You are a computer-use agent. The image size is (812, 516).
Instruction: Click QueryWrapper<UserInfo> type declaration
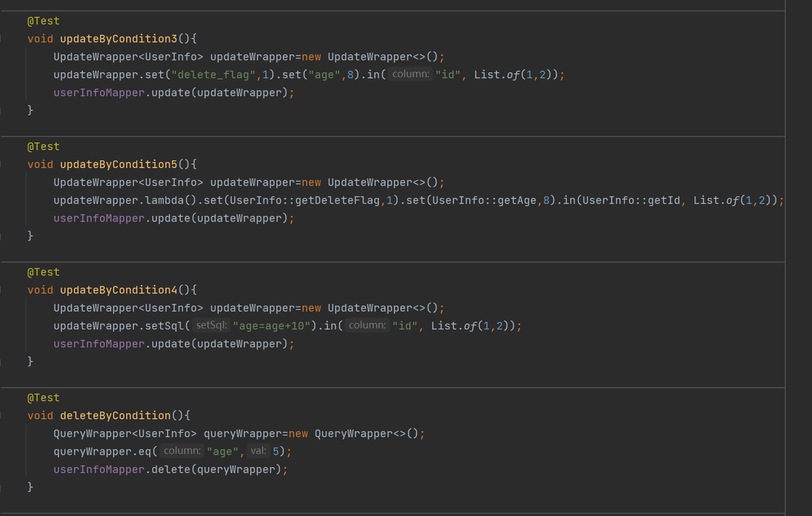tap(125, 434)
